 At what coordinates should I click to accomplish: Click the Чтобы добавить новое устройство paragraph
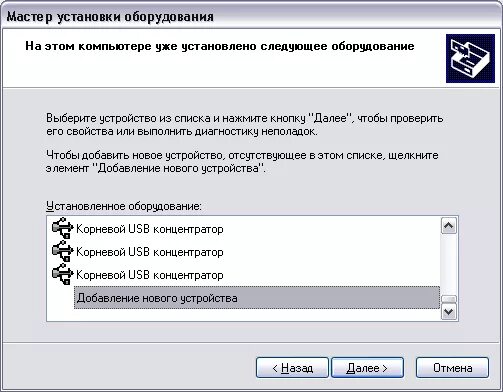click(x=242, y=162)
